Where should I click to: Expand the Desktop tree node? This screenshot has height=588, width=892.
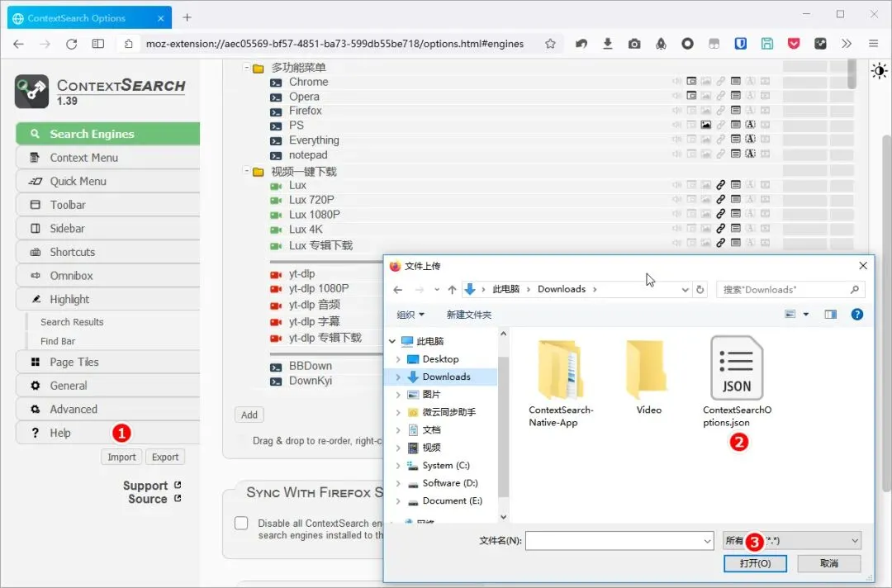click(398, 359)
